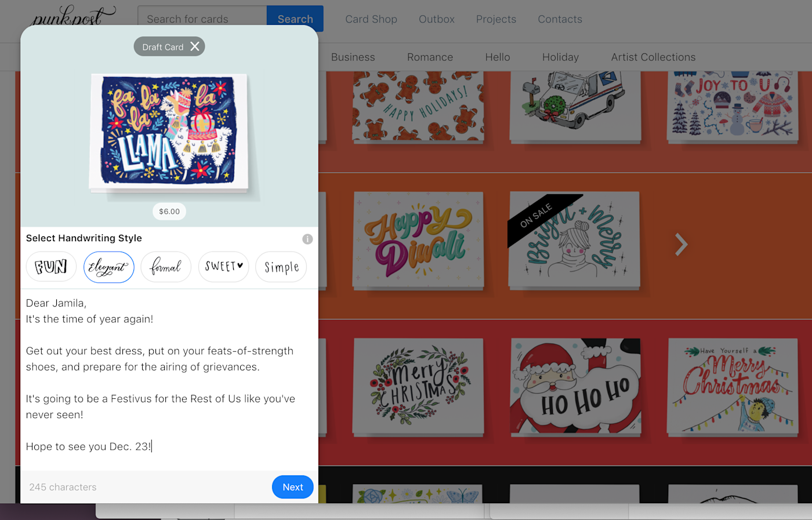Open the Artist Collections category

click(x=653, y=57)
